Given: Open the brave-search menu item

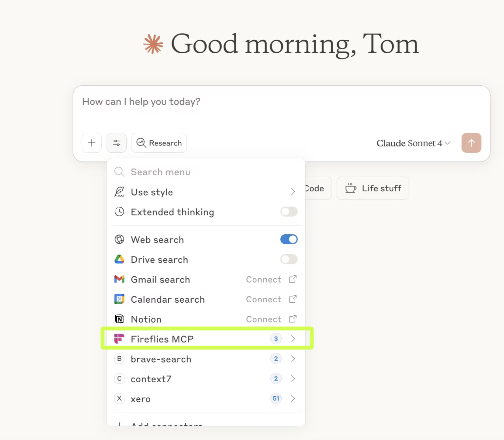Looking at the screenshot, I should [206, 359].
